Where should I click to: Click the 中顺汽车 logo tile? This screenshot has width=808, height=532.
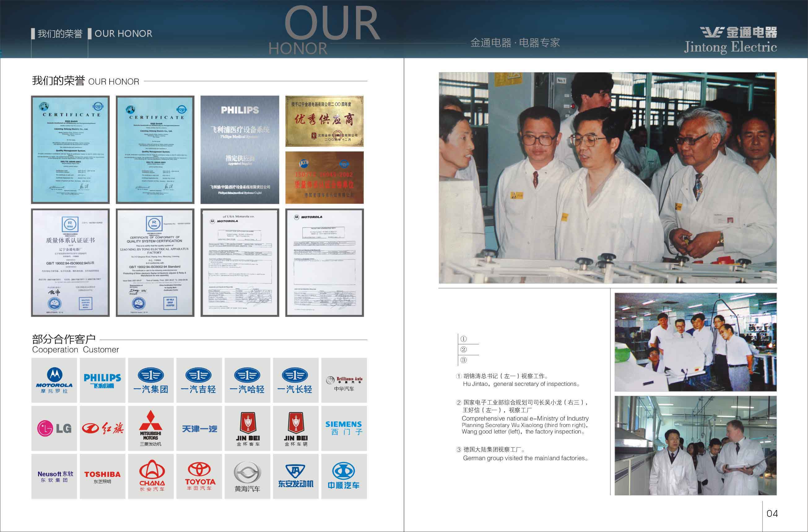pos(344,476)
